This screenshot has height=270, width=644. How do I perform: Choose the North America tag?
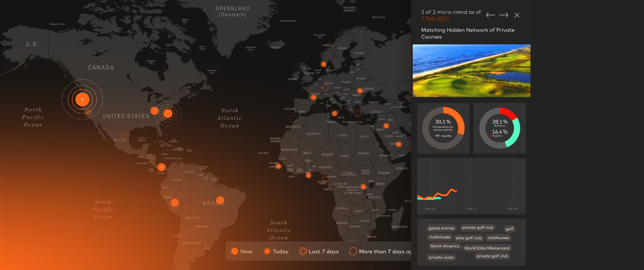(x=445, y=246)
